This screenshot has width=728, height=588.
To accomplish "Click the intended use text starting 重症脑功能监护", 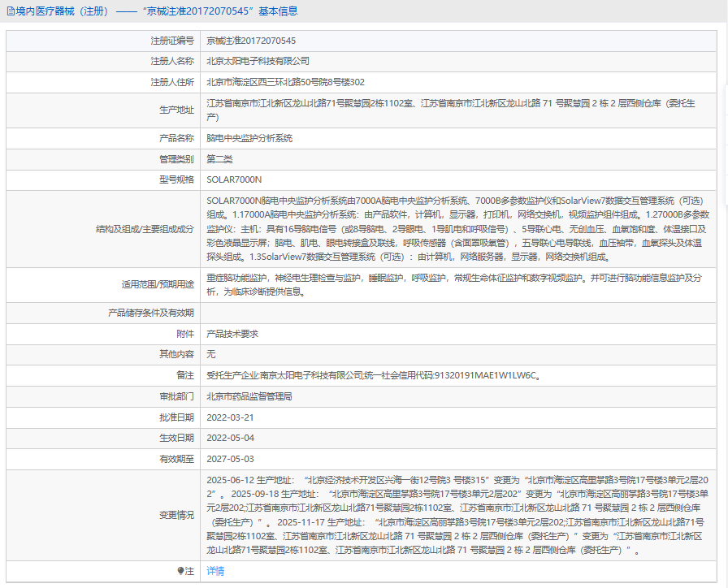I will 454,284.
